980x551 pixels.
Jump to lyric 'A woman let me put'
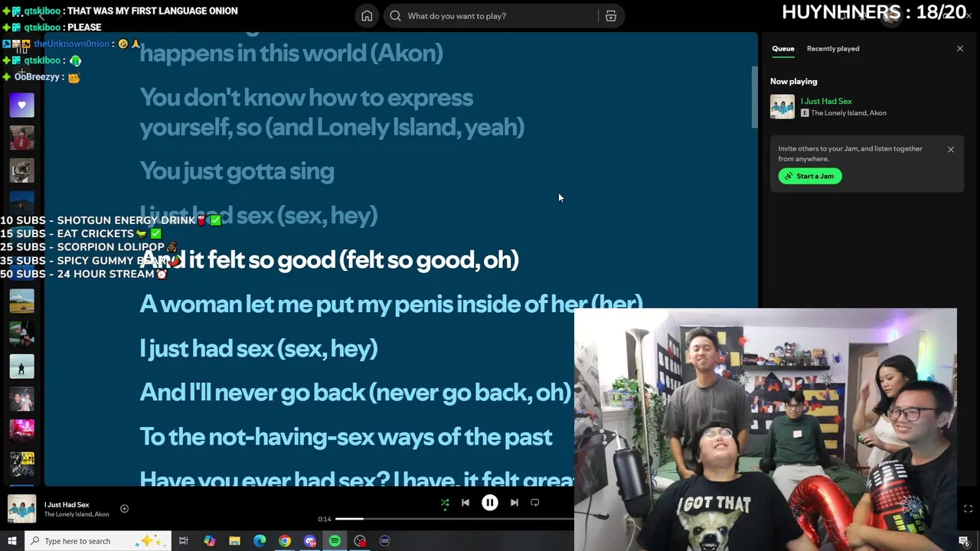(x=390, y=305)
